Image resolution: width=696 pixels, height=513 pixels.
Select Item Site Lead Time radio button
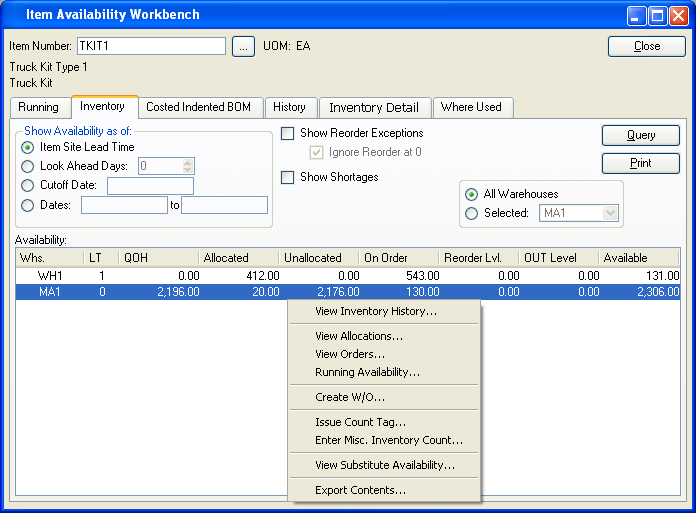tap(28, 147)
